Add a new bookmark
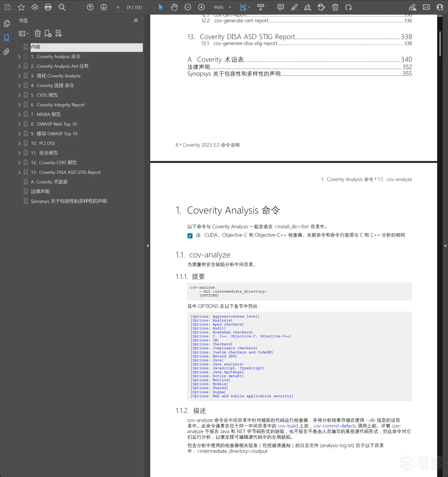The width and height of the screenshot is (448, 477). click(x=48, y=33)
